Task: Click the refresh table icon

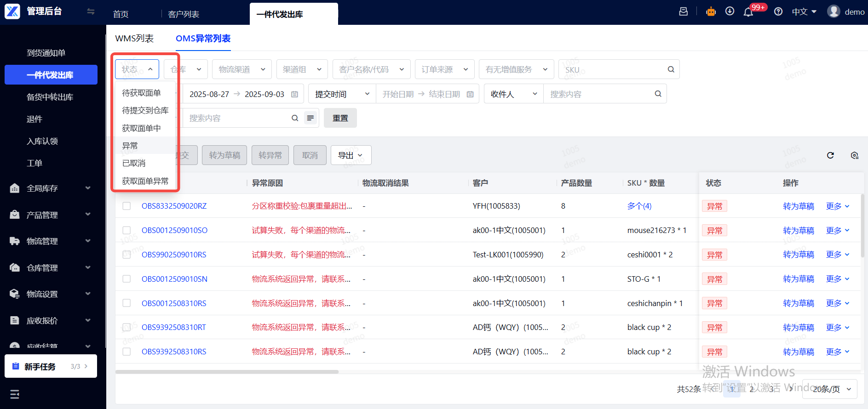Action: pos(830,155)
